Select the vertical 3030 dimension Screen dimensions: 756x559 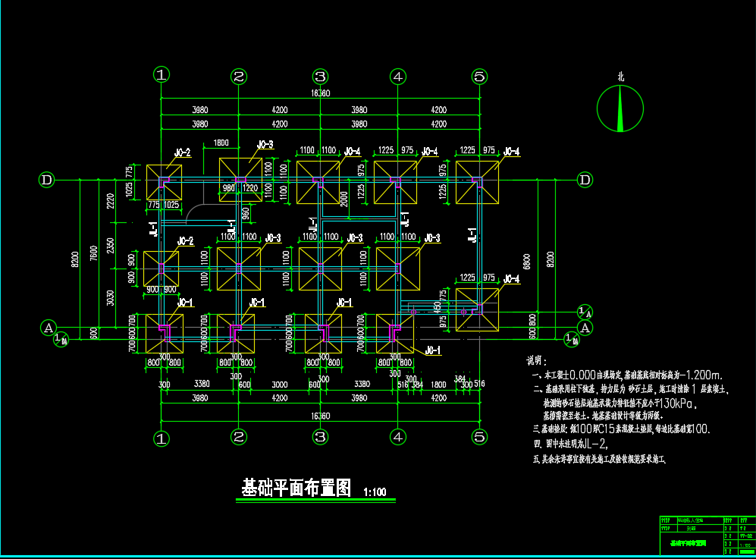pos(111,297)
